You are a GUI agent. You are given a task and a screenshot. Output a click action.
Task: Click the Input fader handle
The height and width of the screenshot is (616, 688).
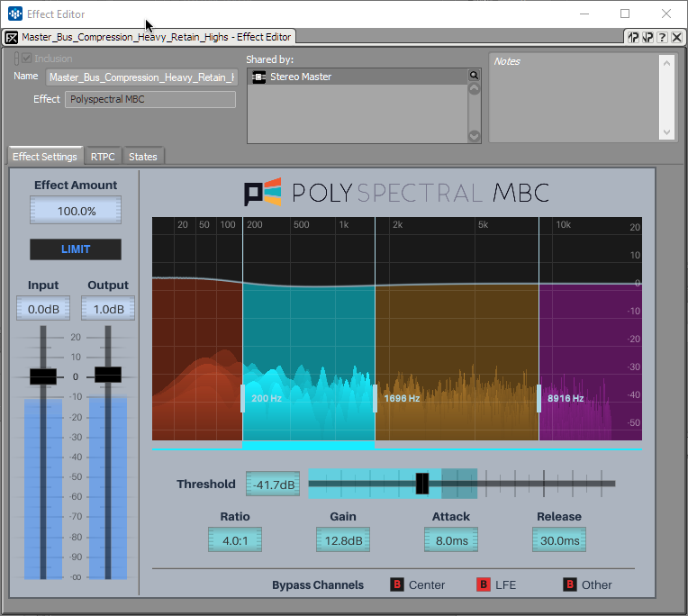(43, 376)
